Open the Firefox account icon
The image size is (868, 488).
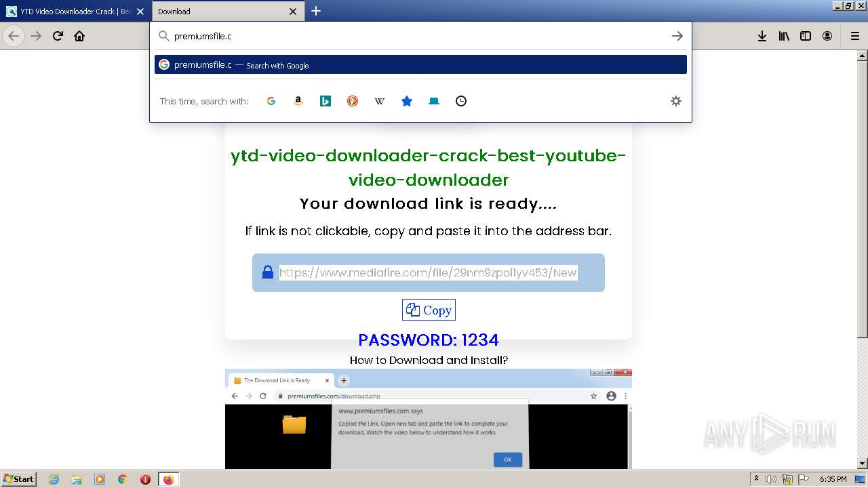click(827, 36)
